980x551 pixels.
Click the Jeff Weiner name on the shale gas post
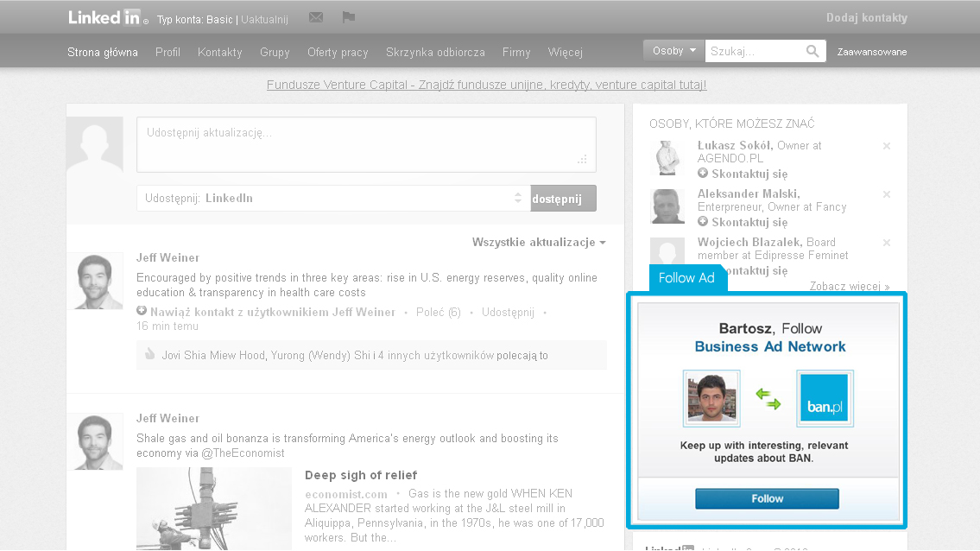[x=168, y=418]
